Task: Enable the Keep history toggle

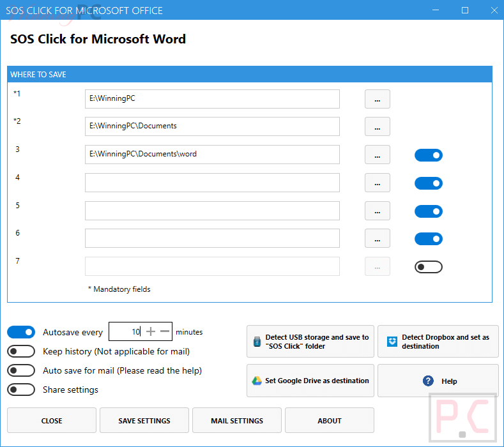Action: pyautogui.click(x=21, y=351)
